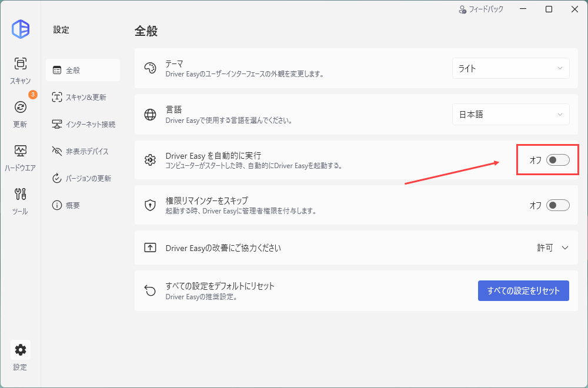Screen dimensions: 588x388
Task: Click オフ label beside 自動的に実行 toggle
Action: pos(536,160)
